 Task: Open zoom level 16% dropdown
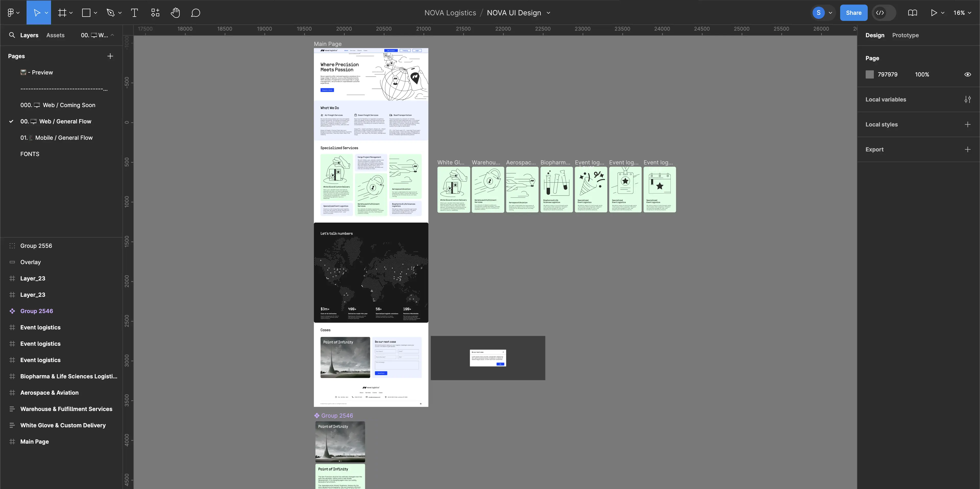click(962, 12)
